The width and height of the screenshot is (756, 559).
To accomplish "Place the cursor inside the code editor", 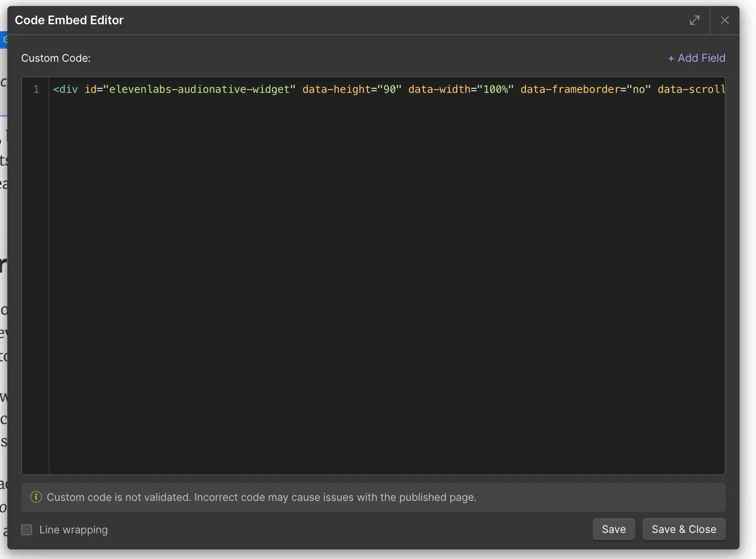I will [366, 274].
